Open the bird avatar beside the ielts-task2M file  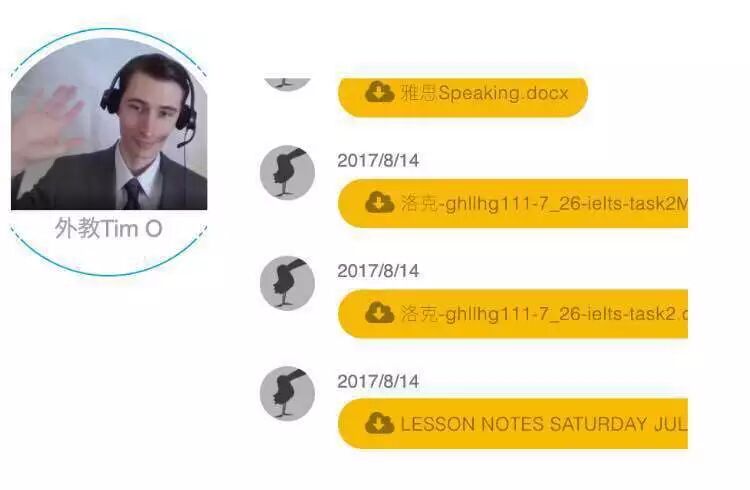pos(287,173)
